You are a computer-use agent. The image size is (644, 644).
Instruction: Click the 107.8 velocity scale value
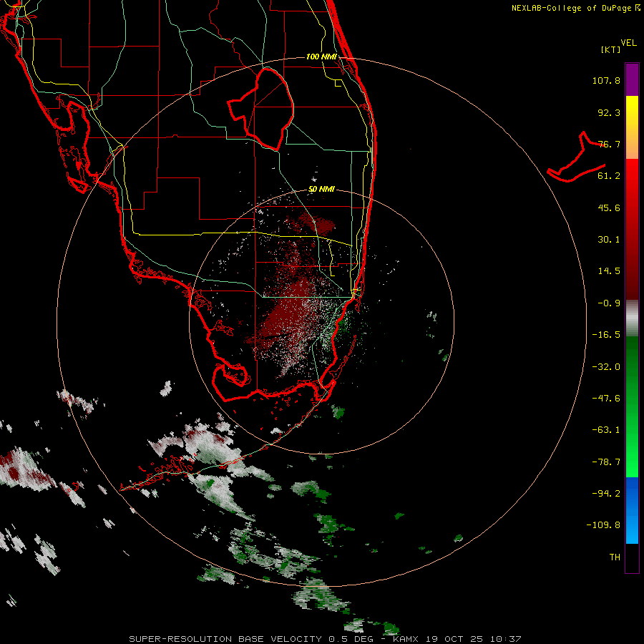(606, 80)
